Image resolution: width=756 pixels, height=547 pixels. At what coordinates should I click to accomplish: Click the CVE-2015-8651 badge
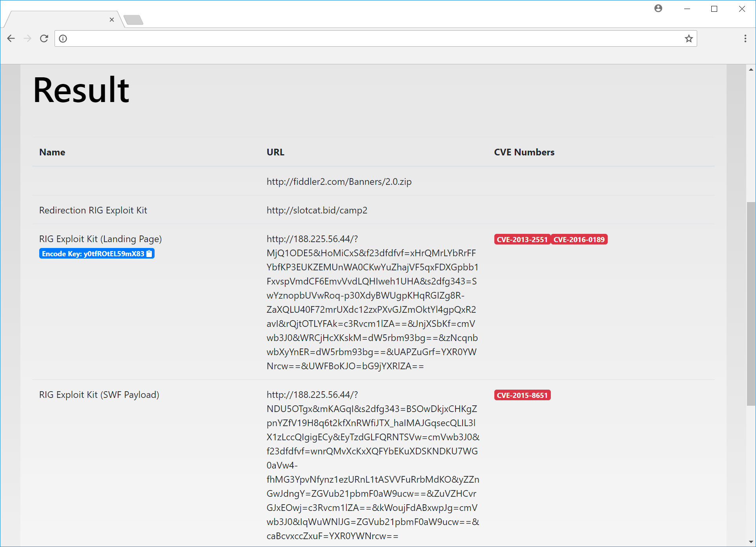[x=522, y=395]
